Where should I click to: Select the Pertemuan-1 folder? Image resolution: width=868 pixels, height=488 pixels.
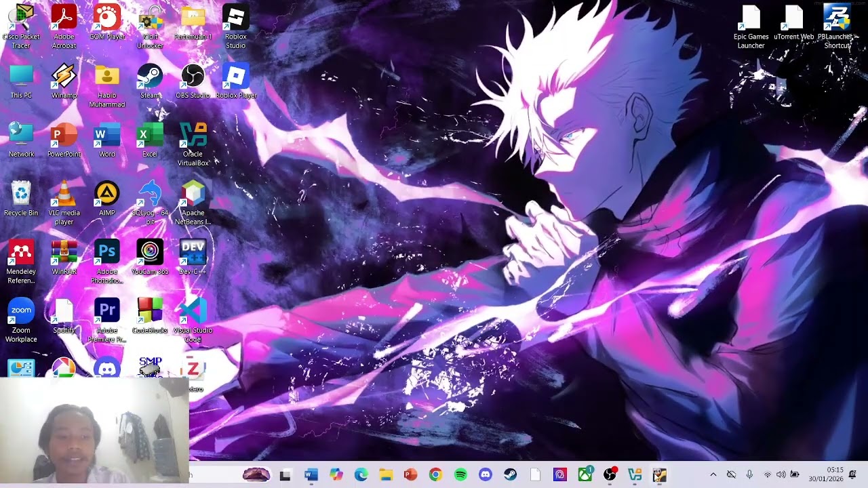coord(193,22)
